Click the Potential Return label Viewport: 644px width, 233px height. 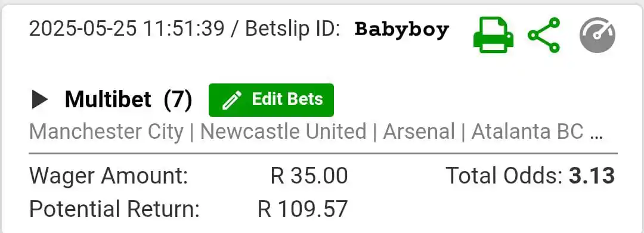click(x=114, y=209)
